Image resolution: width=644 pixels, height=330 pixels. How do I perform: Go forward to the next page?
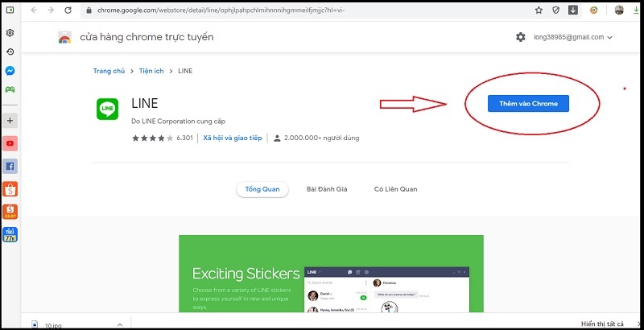point(51,10)
